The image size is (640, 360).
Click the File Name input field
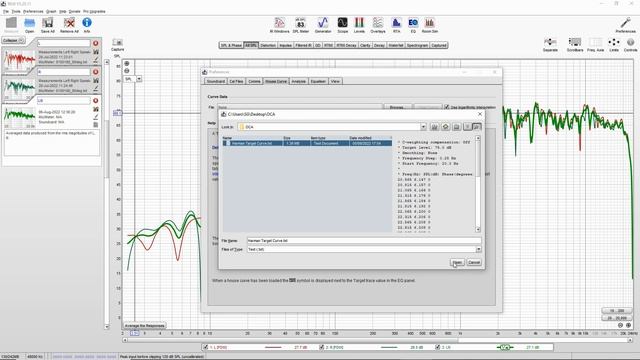tap(364, 240)
